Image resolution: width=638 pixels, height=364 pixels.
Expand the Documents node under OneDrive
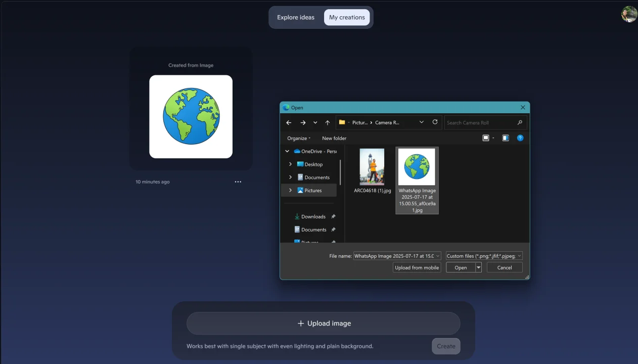pos(290,177)
